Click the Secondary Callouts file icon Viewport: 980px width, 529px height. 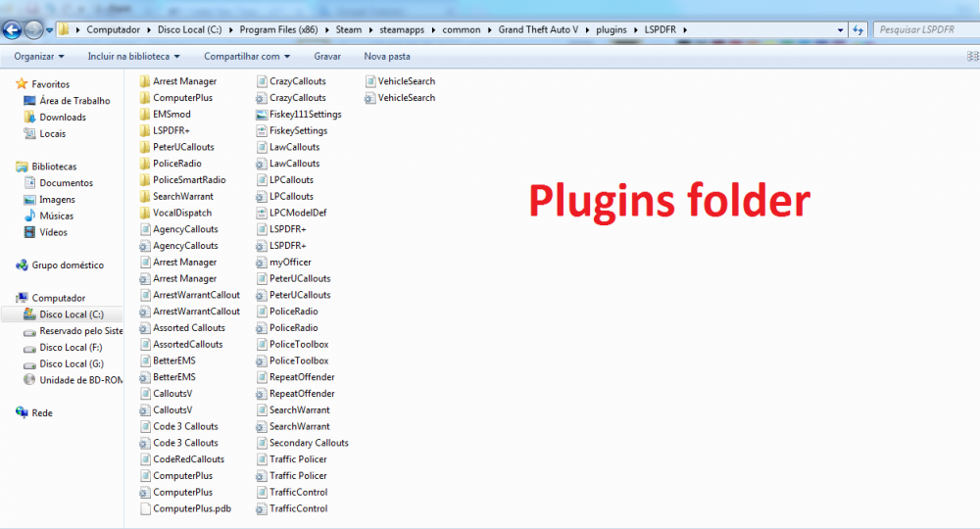[262, 443]
